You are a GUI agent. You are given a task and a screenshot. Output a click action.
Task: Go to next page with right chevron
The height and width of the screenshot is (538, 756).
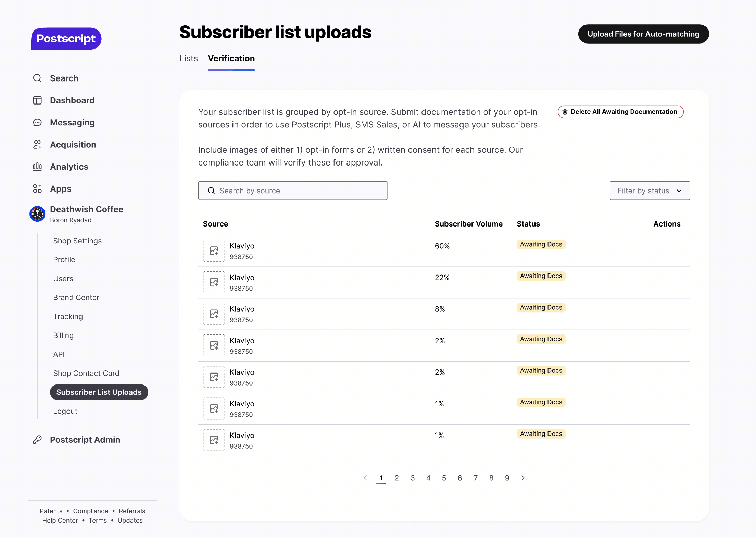[x=523, y=478]
